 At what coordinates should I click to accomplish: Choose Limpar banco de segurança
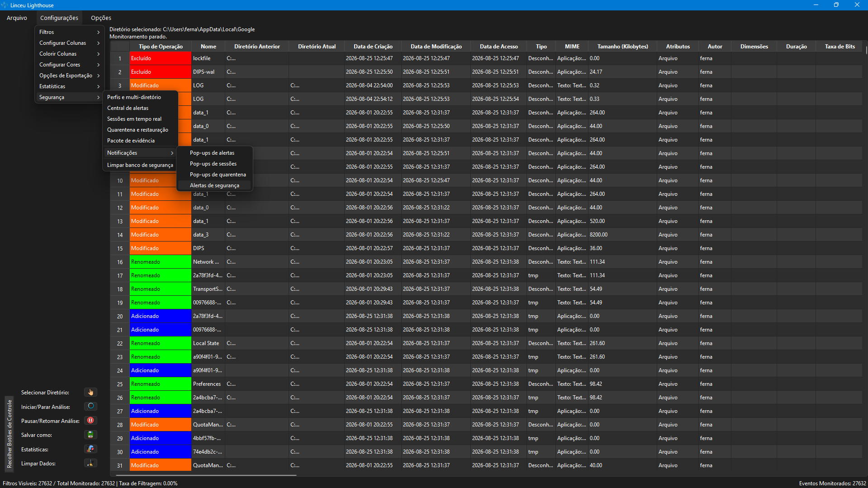pos(140,165)
